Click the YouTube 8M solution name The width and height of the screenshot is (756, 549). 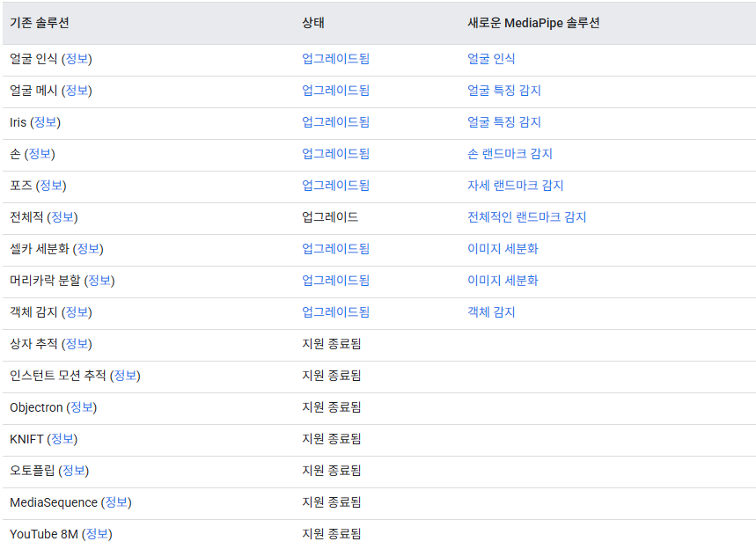(x=44, y=534)
